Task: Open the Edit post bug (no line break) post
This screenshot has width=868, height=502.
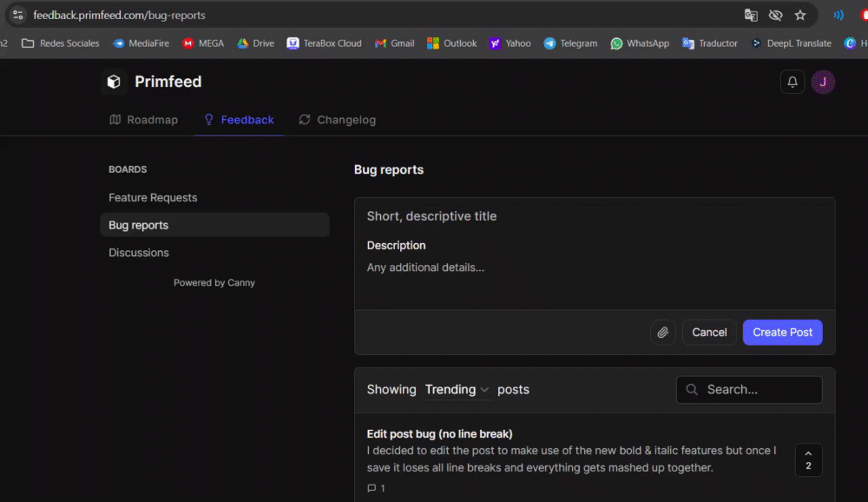Action: [x=439, y=434]
